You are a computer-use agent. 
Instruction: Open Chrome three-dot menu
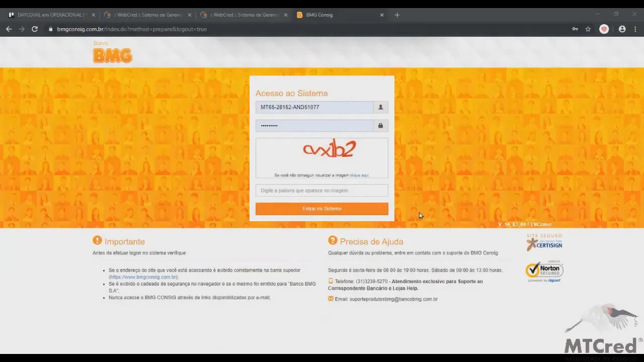point(635,29)
